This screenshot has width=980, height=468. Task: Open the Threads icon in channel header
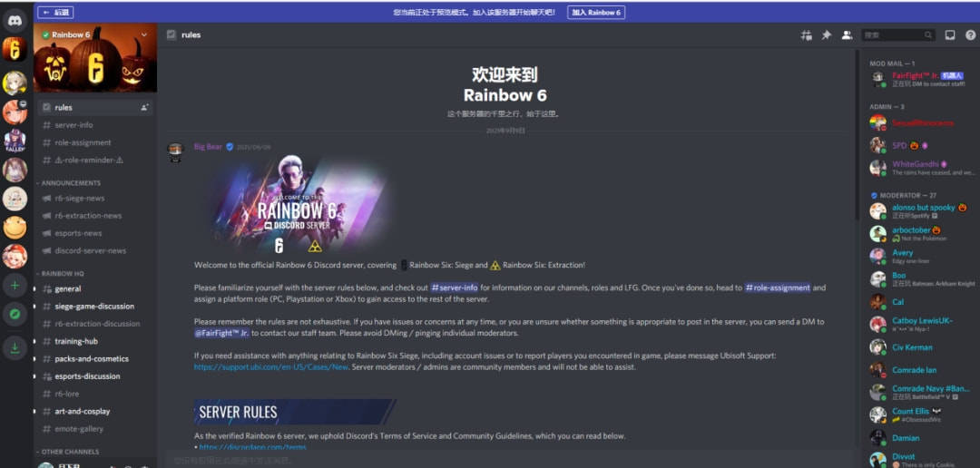[807, 35]
